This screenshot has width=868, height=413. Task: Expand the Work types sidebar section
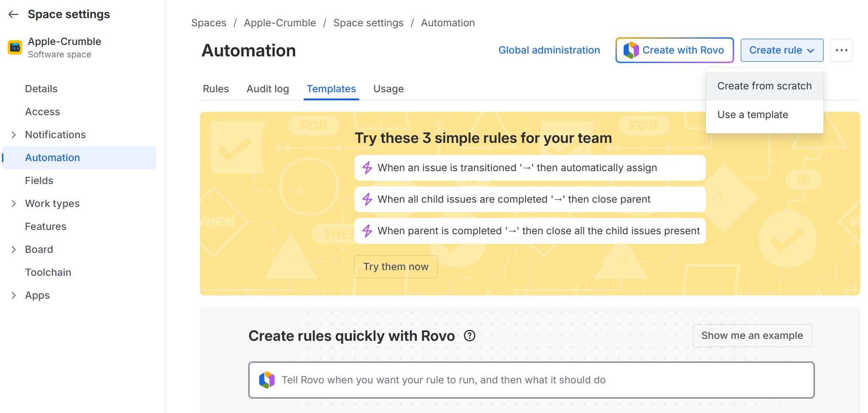(x=14, y=204)
